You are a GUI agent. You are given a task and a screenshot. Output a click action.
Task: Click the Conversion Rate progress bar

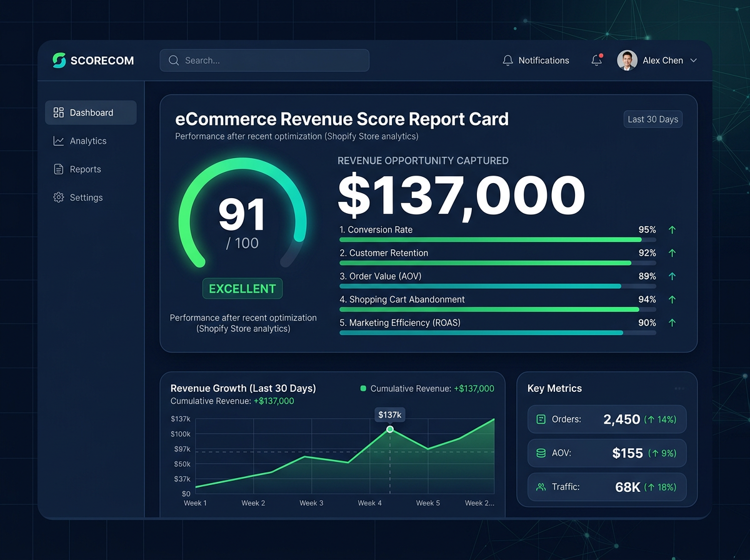pyautogui.click(x=497, y=240)
